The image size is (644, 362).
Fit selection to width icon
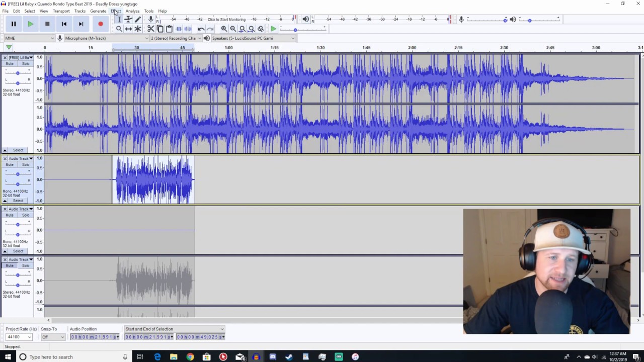243,29
